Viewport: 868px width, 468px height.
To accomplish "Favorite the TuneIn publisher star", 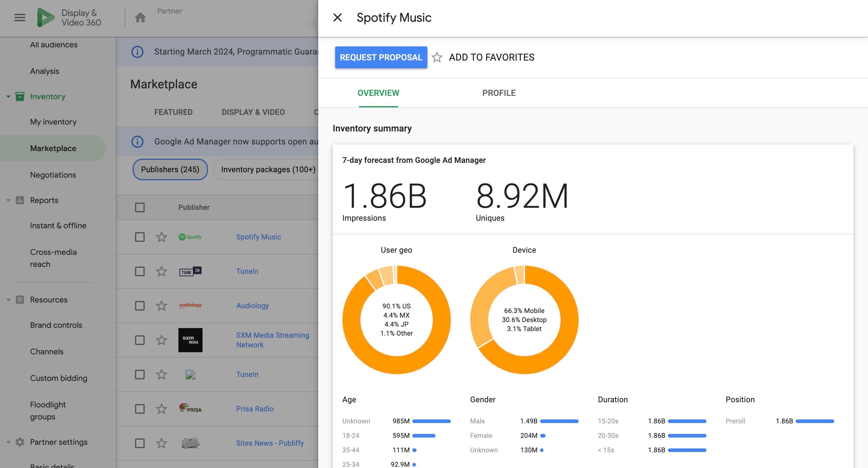I will tap(162, 271).
